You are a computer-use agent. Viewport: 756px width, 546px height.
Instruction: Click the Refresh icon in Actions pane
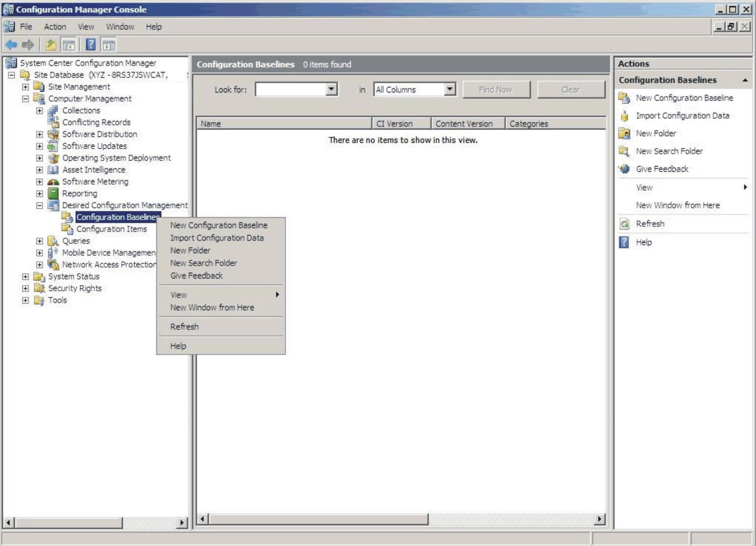[624, 224]
